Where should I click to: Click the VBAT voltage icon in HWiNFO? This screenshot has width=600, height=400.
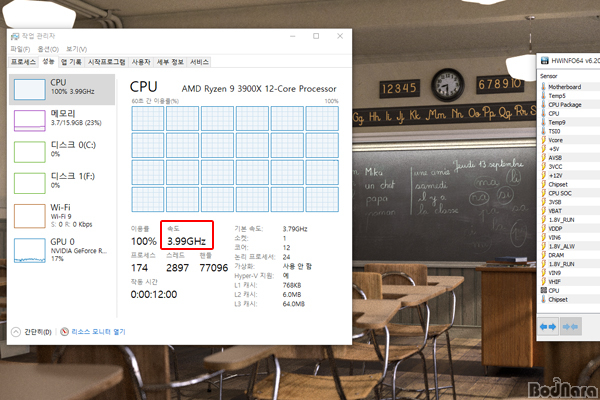(543, 211)
